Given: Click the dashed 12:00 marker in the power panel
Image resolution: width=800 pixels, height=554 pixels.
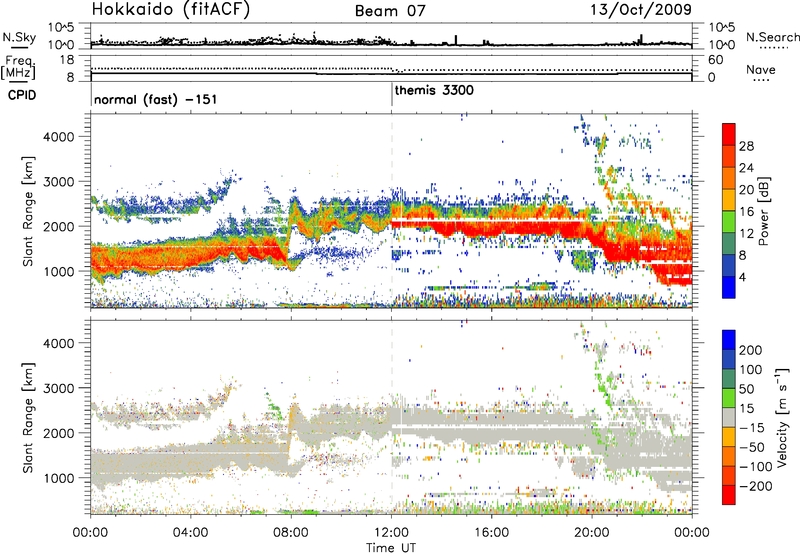Looking at the screenshot, I should [x=392, y=211].
